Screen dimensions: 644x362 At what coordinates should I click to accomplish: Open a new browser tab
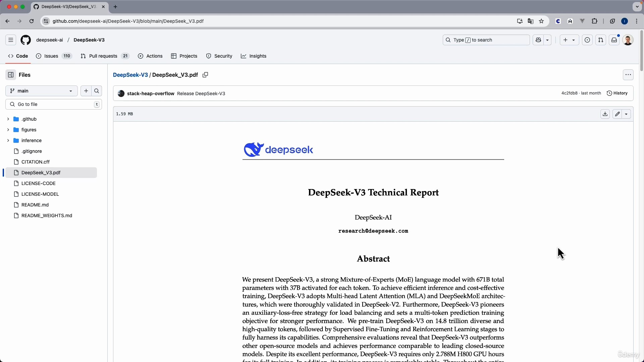(x=115, y=7)
